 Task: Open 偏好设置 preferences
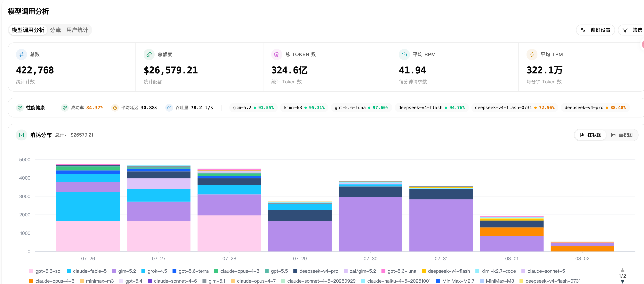coord(595,30)
